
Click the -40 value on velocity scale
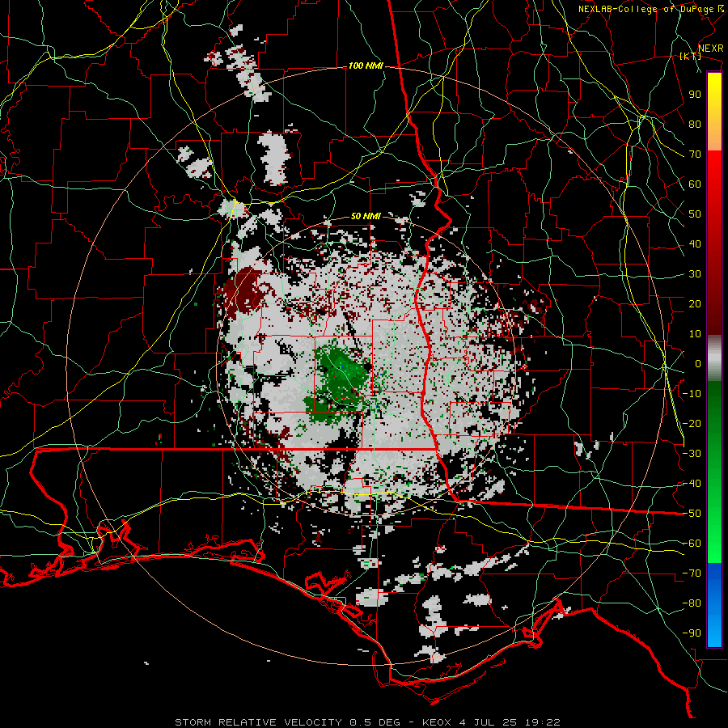pyautogui.click(x=692, y=484)
